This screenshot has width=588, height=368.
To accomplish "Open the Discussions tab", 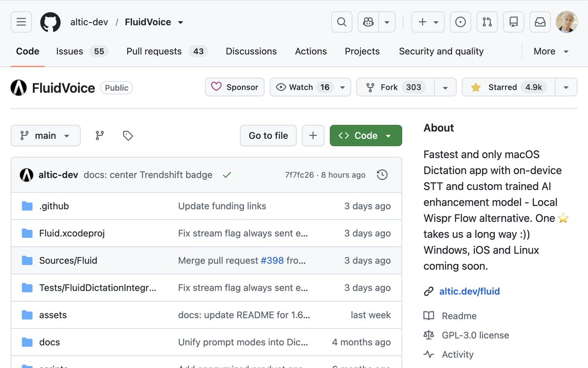I will [251, 51].
